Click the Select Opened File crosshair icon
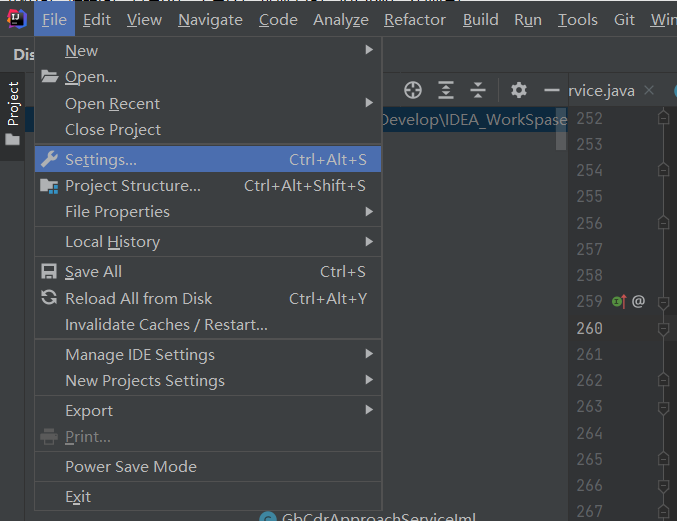This screenshot has height=521, width=677. (x=413, y=90)
